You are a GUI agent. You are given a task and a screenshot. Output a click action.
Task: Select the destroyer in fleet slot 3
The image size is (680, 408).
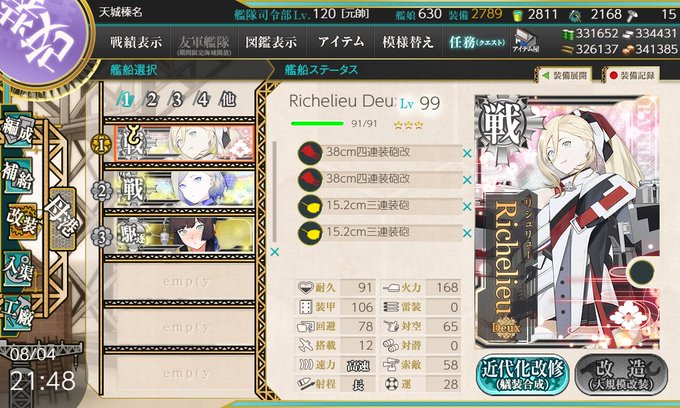click(185, 235)
